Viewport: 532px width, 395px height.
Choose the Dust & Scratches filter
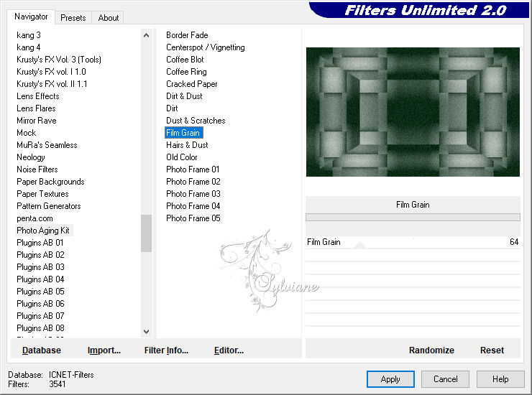point(196,121)
